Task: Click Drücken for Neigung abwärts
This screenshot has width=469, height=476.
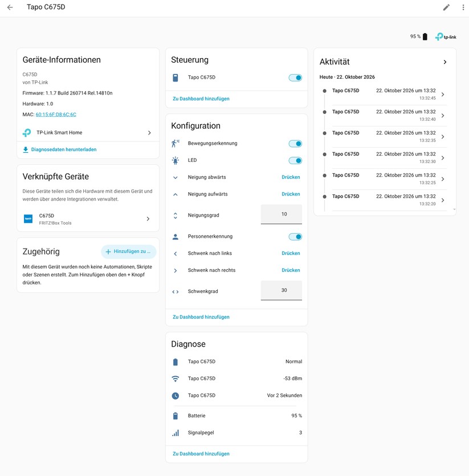Action: pos(291,177)
